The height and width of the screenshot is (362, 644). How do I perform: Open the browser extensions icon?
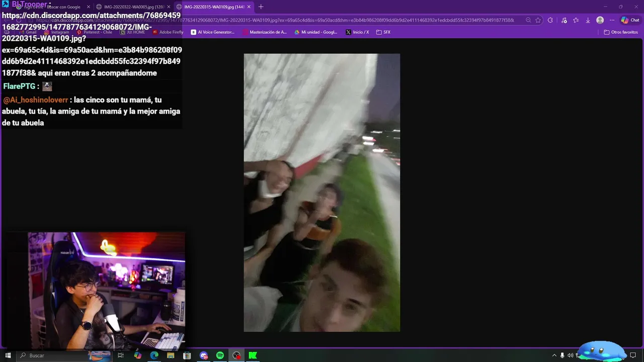click(550, 20)
